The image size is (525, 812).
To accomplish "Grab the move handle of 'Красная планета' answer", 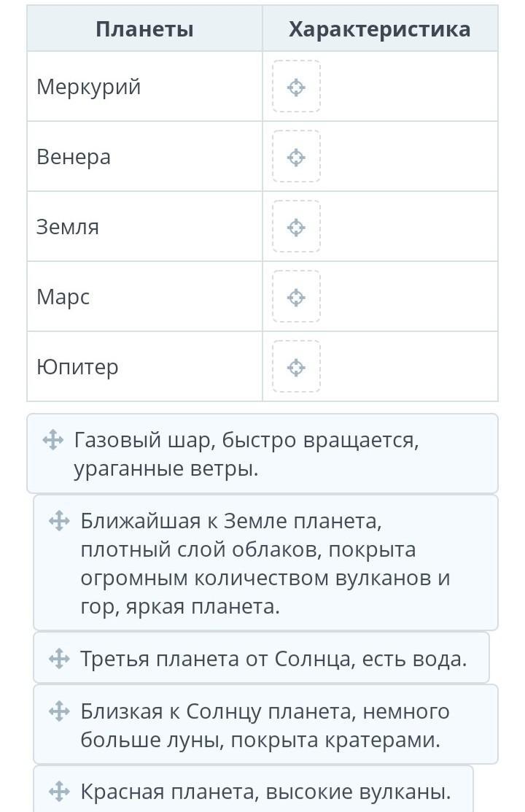I will coord(59,792).
